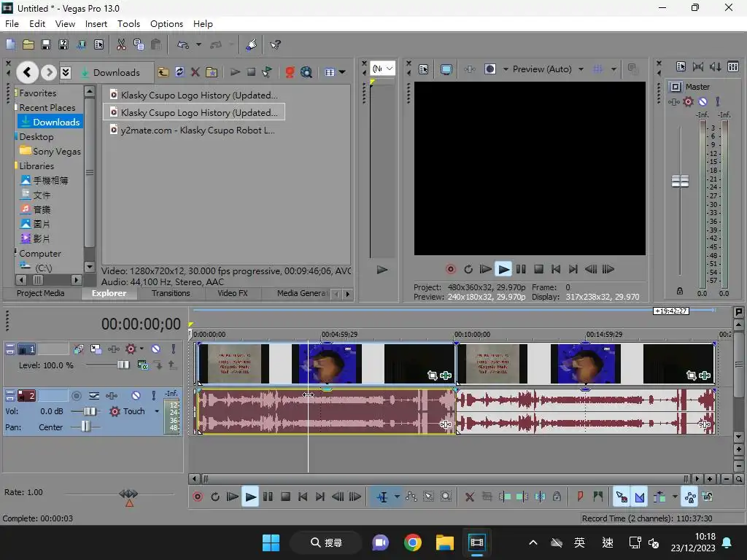
Task: Click the Explorer refresh icon
Action: pyautogui.click(x=179, y=72)
